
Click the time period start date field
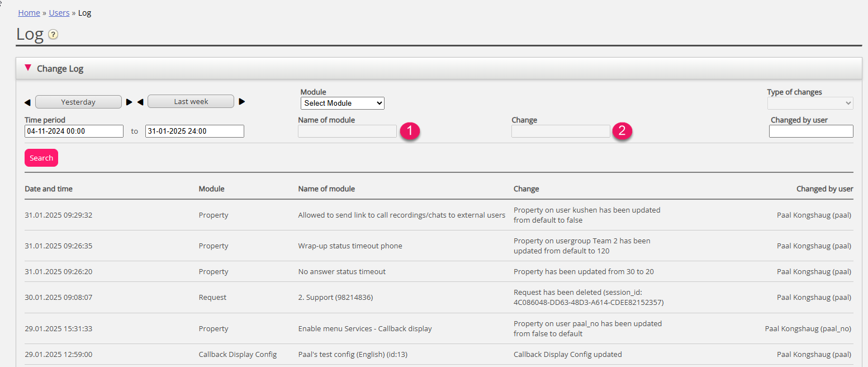click(x=74, y=131)
